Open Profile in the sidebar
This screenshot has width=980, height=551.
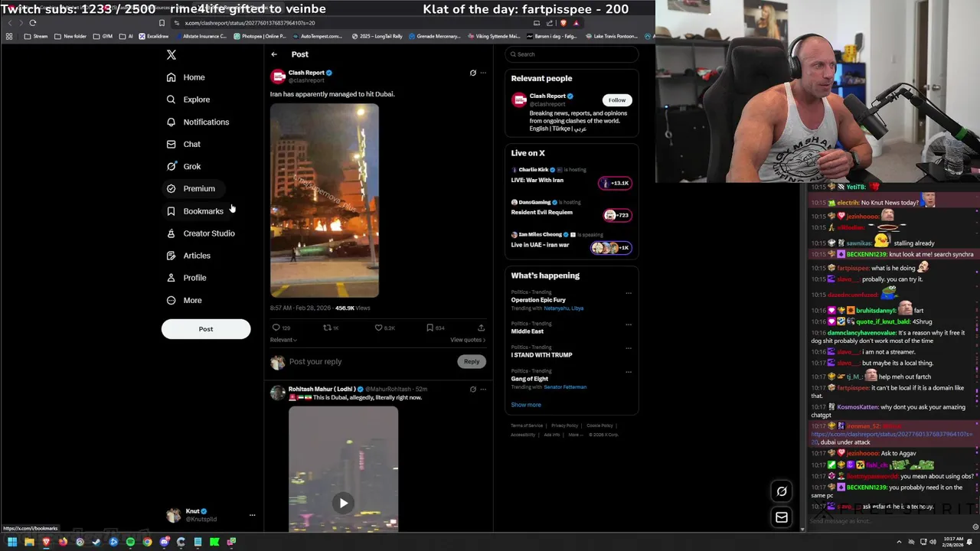[187, 278]
